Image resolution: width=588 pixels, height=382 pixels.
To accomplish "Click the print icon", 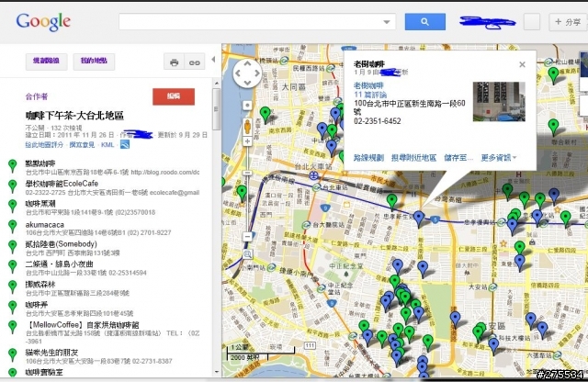I will [174, 62].
